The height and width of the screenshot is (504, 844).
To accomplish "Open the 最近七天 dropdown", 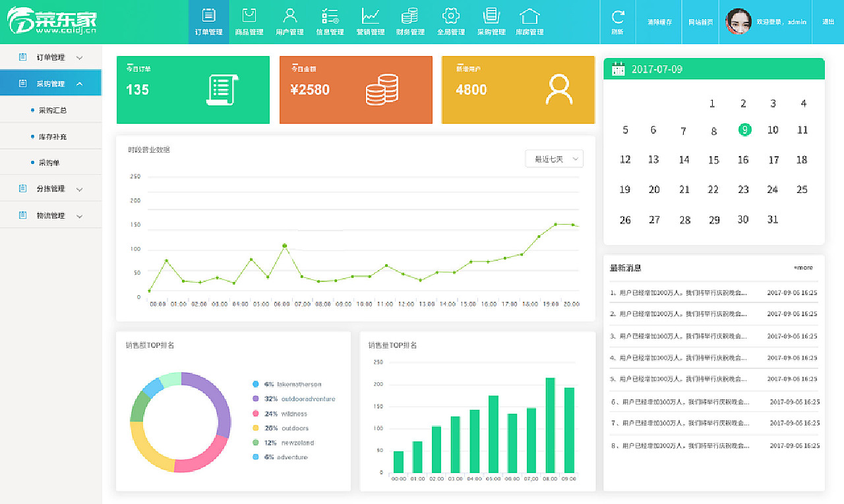I will 554,159.
